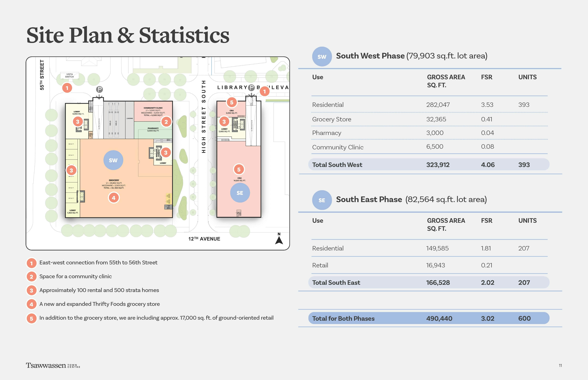Click legend bullet 5 for ground-oriented retail
The width and height of the screenshot is (588, 380).
(x=31, y=318)
